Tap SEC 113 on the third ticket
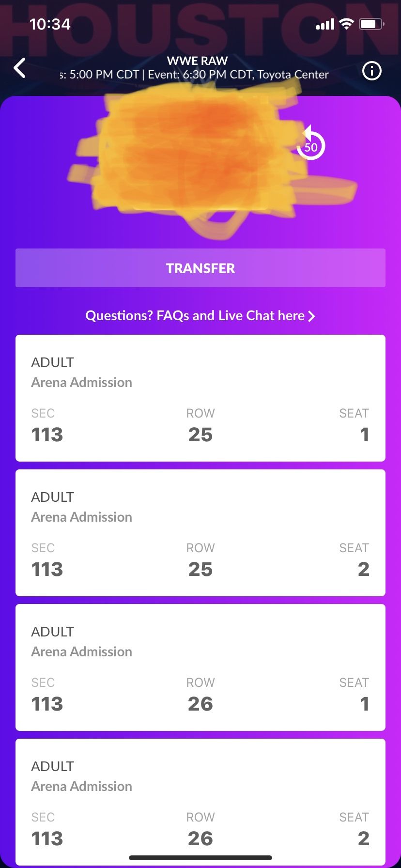Viewport: 401px width, 868px height. pyautogui.click(x=47, y=695)
